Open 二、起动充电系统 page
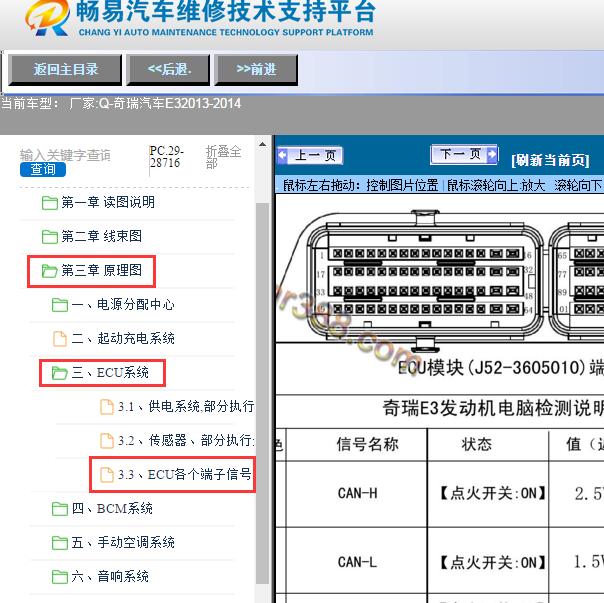The height and width of the screenshot is (603, 604). click(123, 338)
